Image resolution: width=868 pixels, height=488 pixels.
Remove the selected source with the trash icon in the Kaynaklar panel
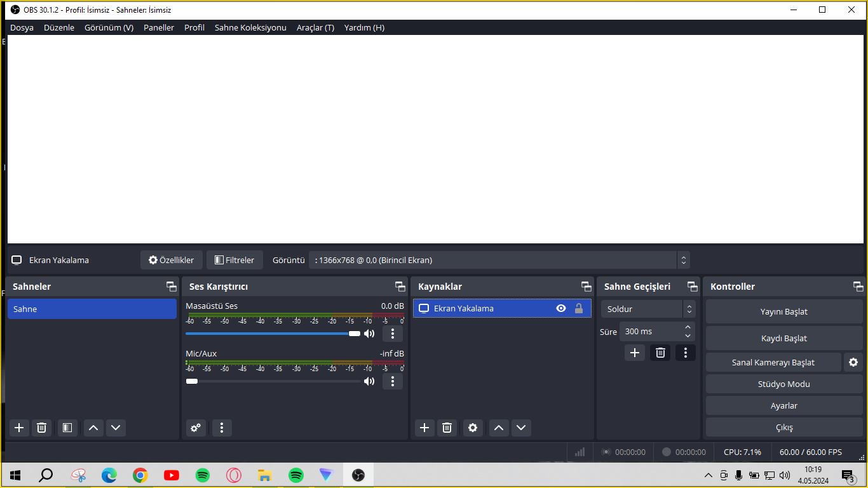(x=447, y=428)
